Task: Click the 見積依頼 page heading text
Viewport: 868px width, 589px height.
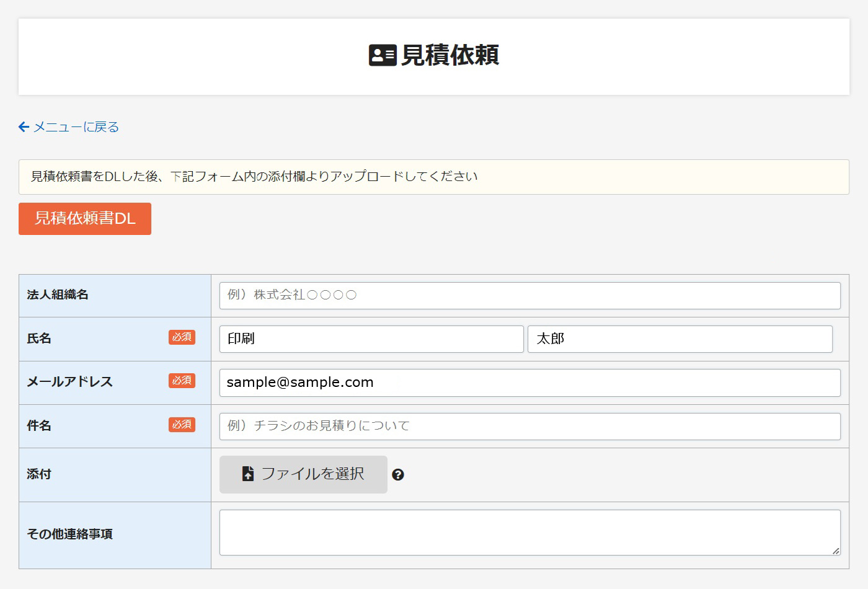Action: click(450, 55)
